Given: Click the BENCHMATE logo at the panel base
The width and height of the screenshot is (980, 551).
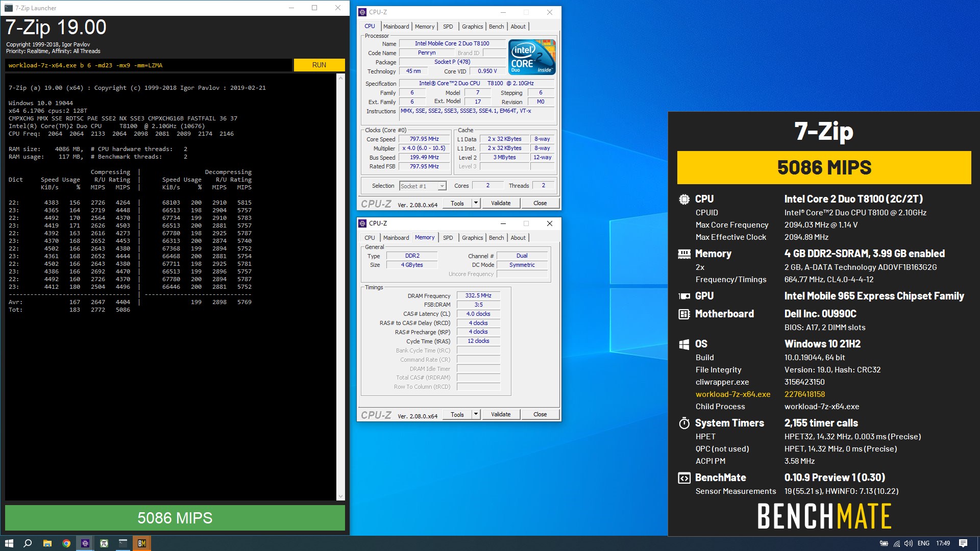Looking at the screenshot, I should (824, 516).
